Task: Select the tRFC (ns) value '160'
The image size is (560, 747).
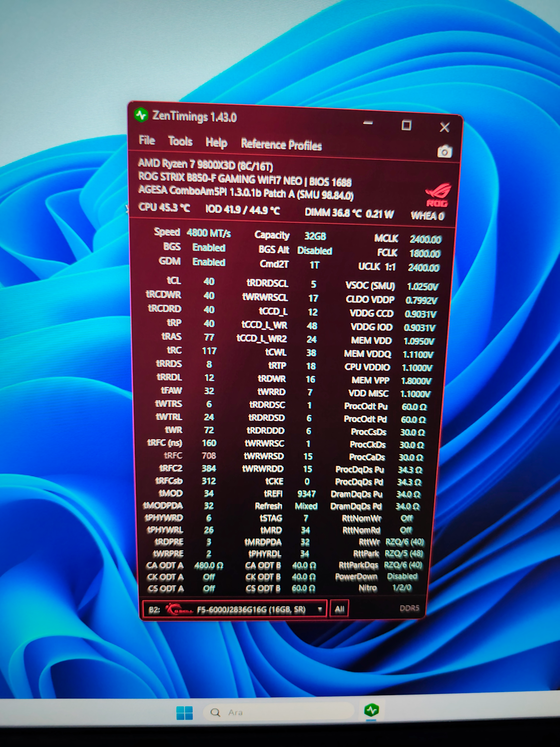Action: (x=209, y=443)
